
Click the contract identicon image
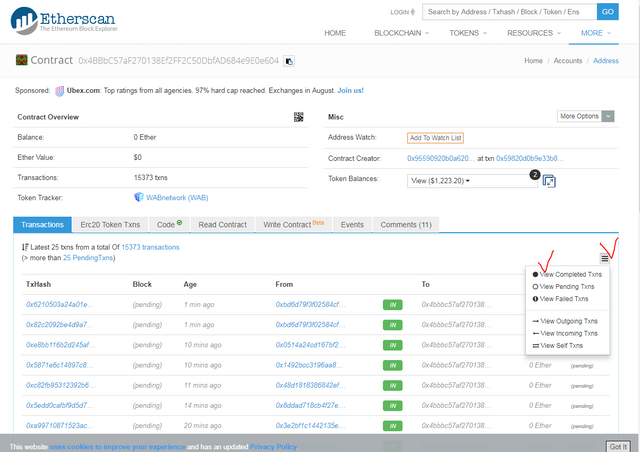tap(21, 60)
